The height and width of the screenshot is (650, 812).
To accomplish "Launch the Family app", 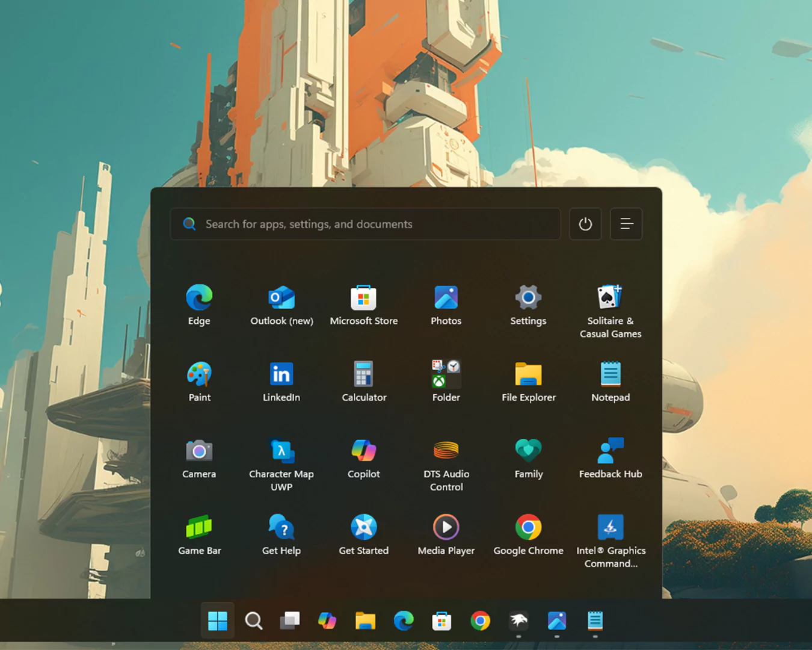I will (x=528, y=458).
